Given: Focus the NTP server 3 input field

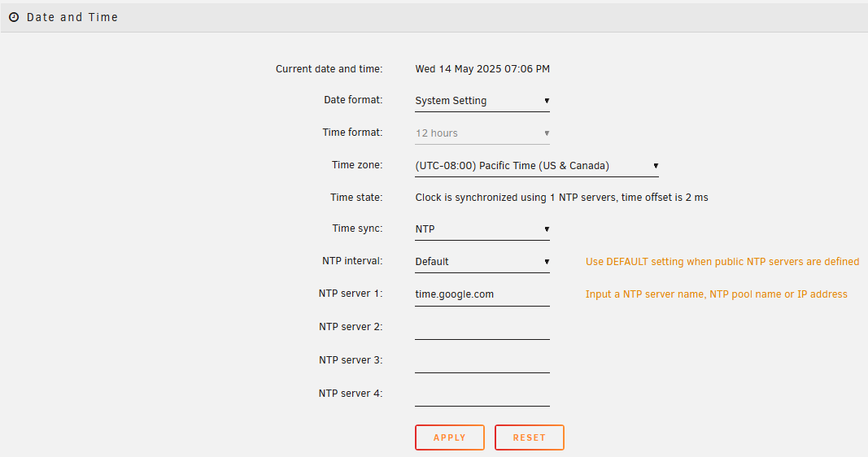Looking at the screenshot, I should point(482,361).
